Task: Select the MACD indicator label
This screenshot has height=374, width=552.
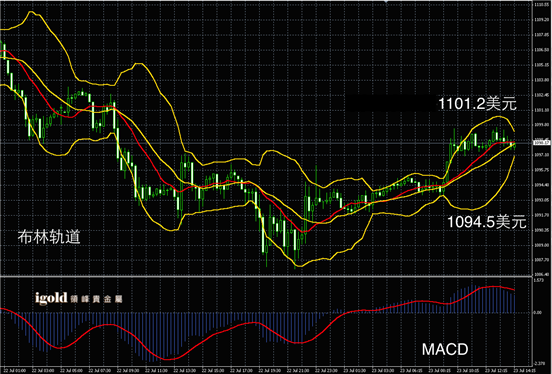Action: pos(445,349)
